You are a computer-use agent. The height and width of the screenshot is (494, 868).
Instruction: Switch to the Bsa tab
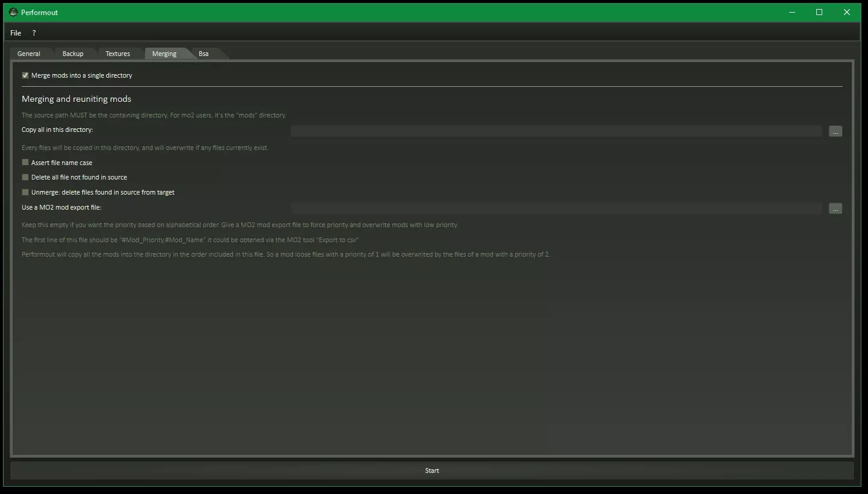tap(204, 54)
